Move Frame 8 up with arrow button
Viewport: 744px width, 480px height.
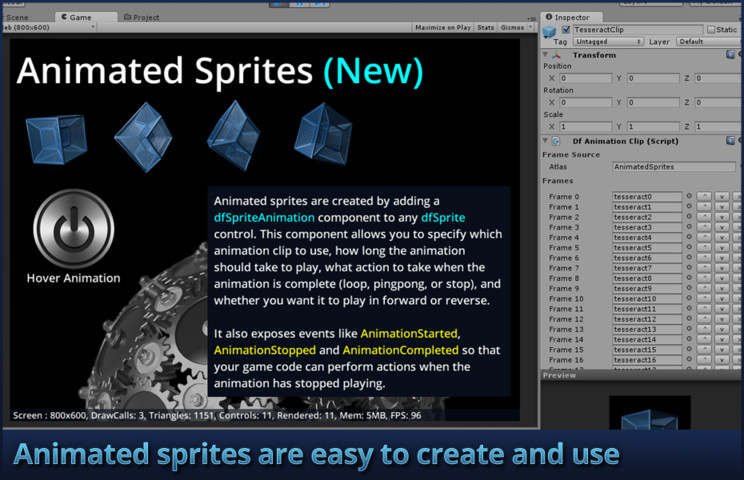point(704,278)
